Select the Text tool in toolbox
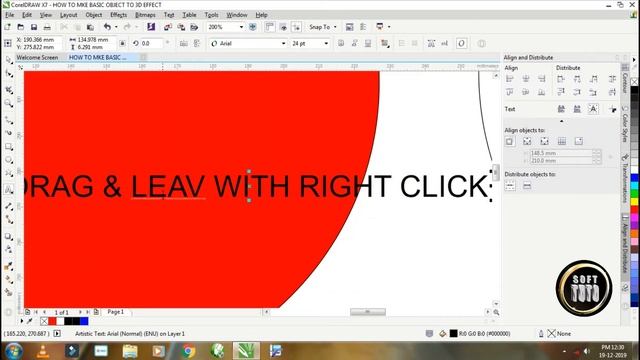The width and height of the screenshot is (640, 360). click(x=9, y=189)
